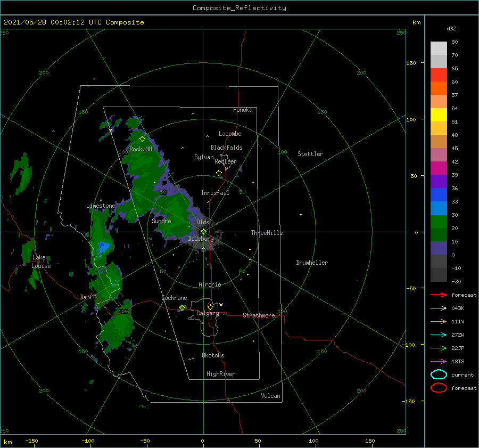Pick the blue 36 dBZ swatch
The height and width of the screenshot is (448, 479).
pos(439,194)
